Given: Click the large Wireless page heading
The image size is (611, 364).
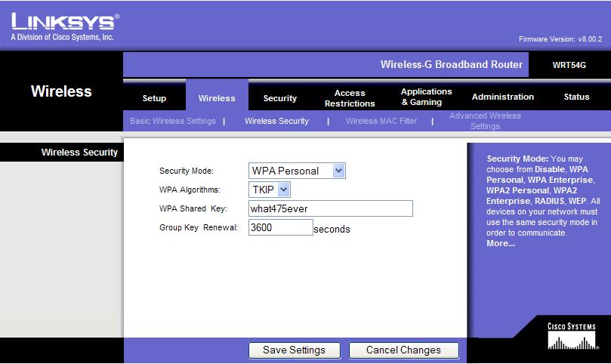Looking at the screenshot, I should tap(61, 91).
